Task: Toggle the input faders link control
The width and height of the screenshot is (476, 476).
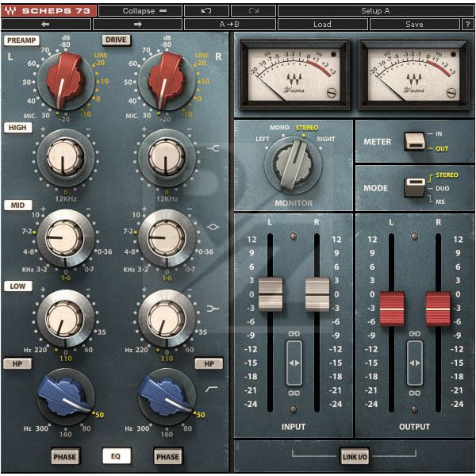Action: 294,363
